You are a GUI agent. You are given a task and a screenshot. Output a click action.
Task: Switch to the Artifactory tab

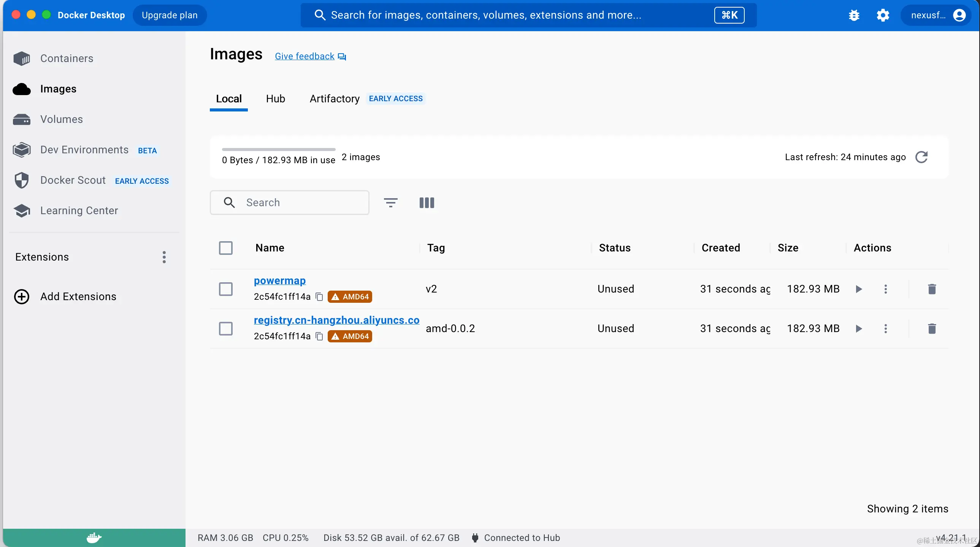pos(334,99)
